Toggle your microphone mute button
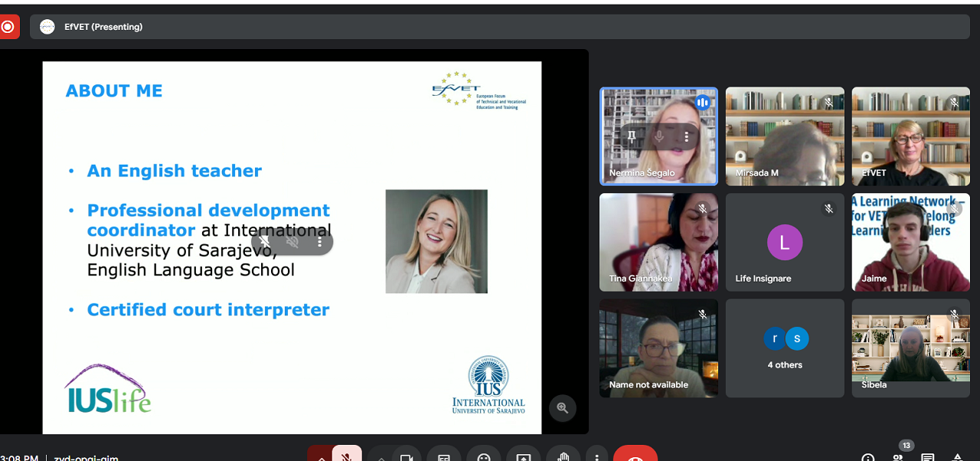 pos(347,456)
